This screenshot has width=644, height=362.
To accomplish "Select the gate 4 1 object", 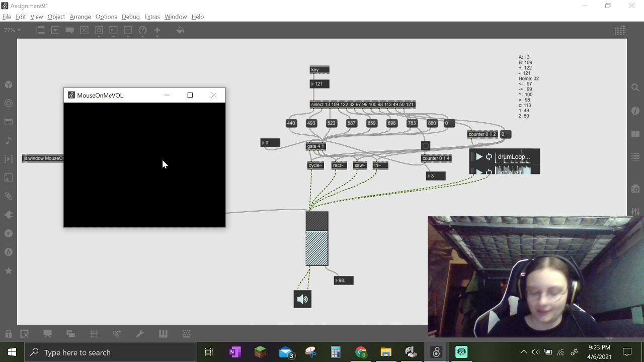I will [316, 146].
